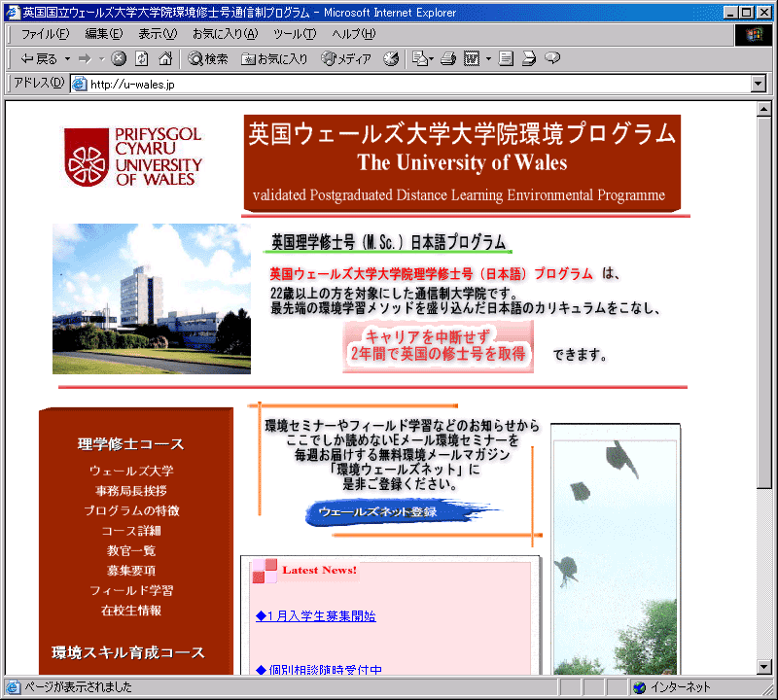Expand the address bar dropdown
This screenshot has width=778, height=700.
coord(759,85)
